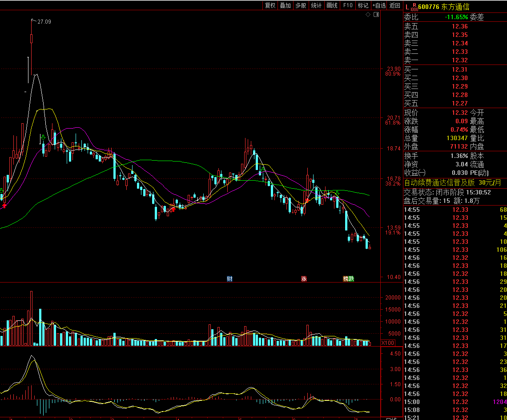Open the 涨 event marker

click(304, 279)
